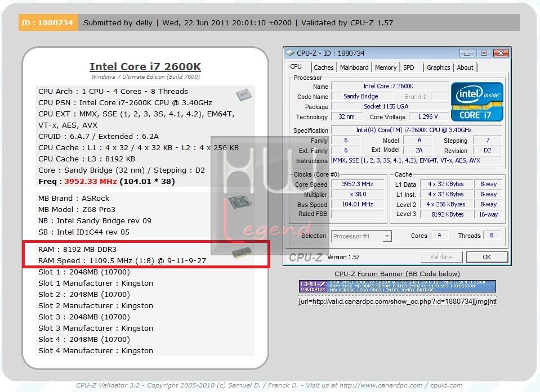540x392 pixels.
Task: Click the Slot 1 : 2048MB (10700) line
Action: click(84, 272)
